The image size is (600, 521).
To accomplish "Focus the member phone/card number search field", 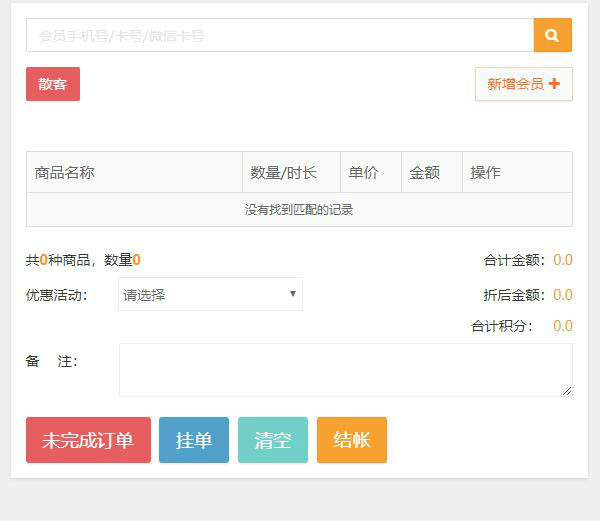I will click(x=280, y=35).
